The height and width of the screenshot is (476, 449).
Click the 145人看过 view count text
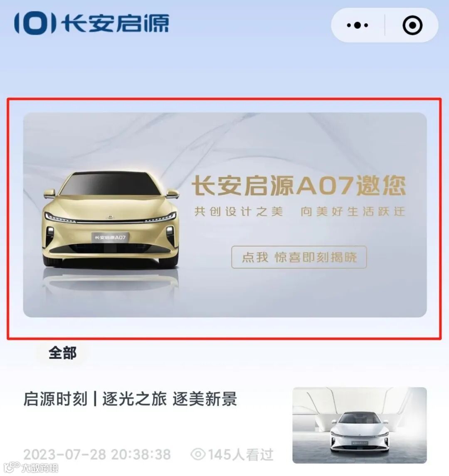tap(241, 454)
